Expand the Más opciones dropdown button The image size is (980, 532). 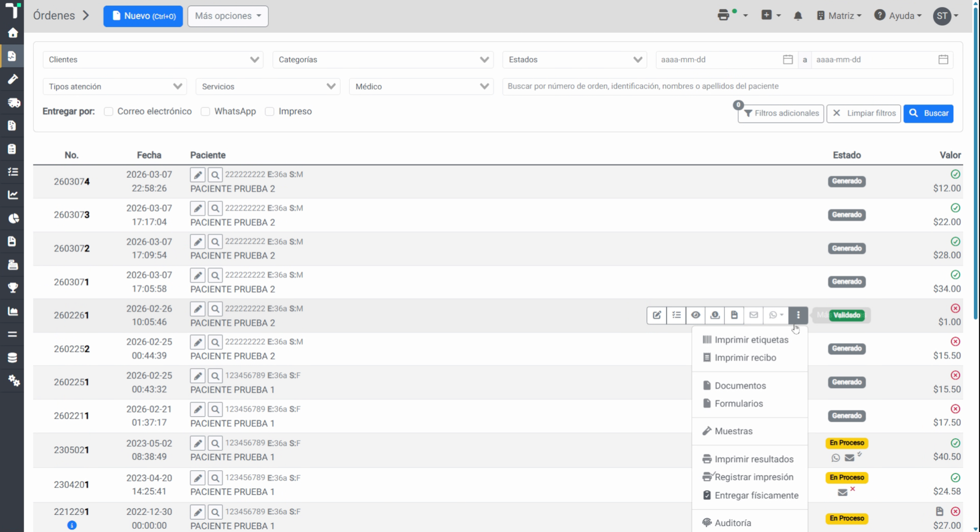click(228, 16)
